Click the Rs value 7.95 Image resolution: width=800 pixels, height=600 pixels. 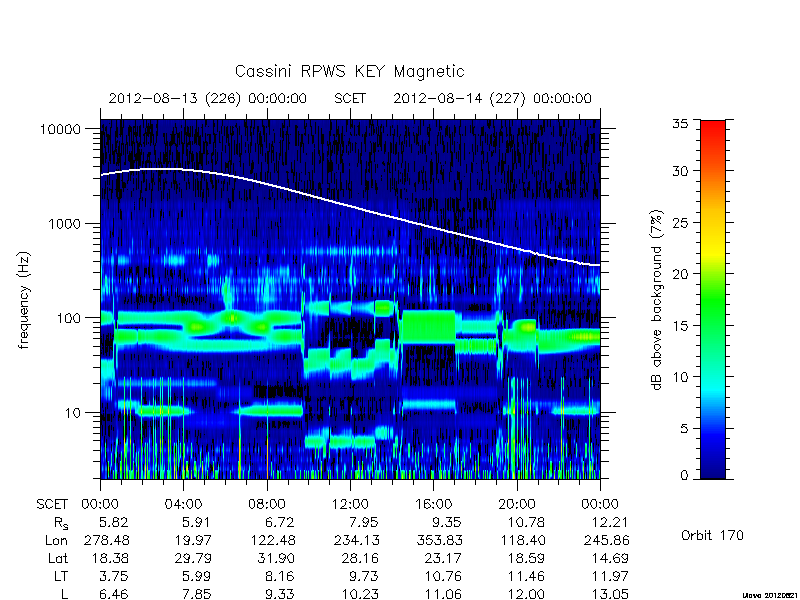pyautogui.click(x=363, y=522)
